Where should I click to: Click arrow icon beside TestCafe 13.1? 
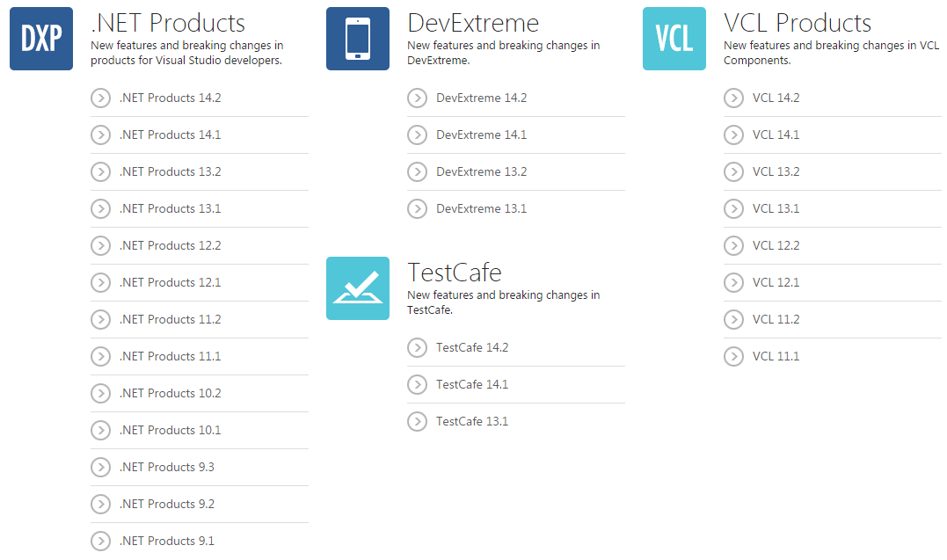417,421
